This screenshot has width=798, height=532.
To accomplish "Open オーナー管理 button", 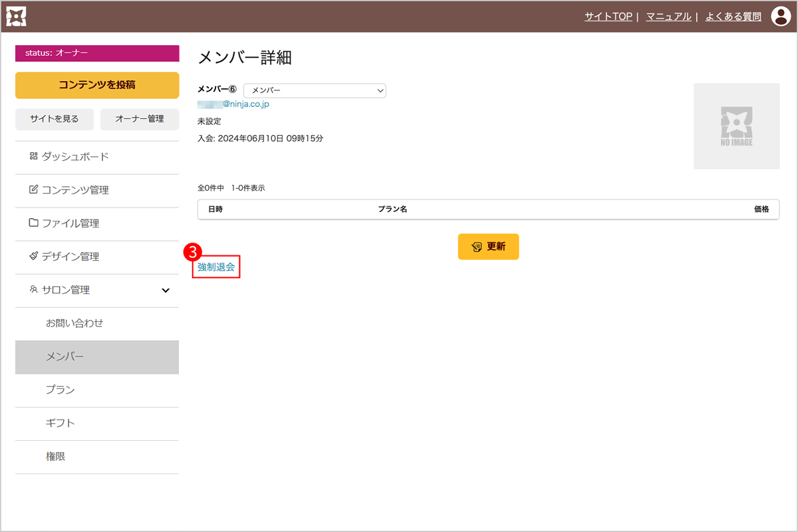I will coord(140,119).
